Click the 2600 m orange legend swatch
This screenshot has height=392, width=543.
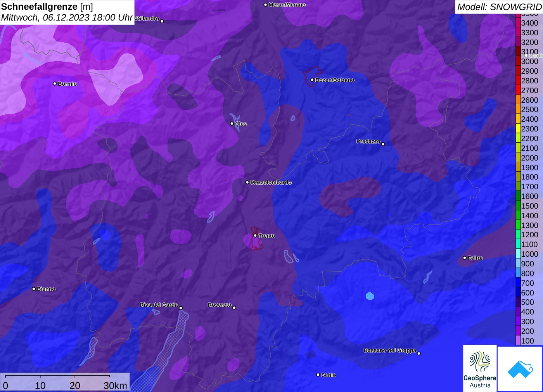click(518, 100)
